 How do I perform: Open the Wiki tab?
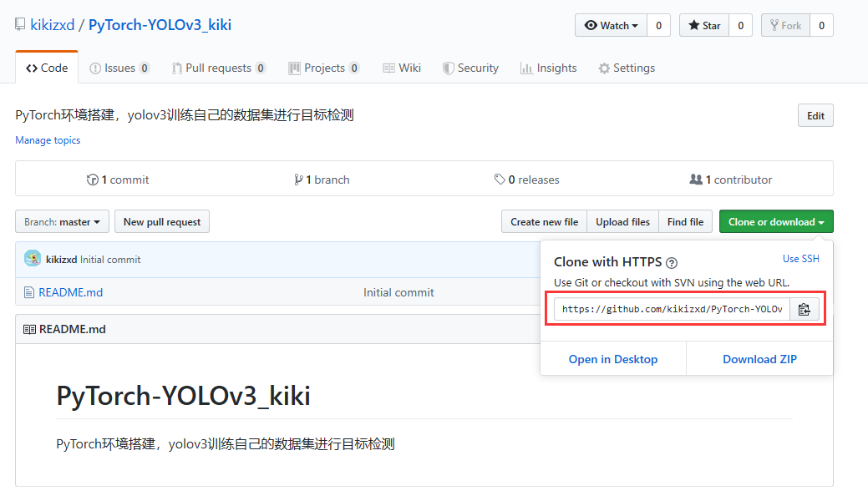(402, 68)
